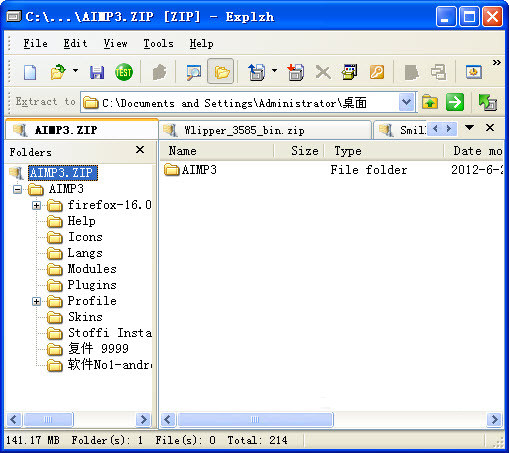Close the Folders panel
The height and width of the screenshot is (453, 509).
(140, 150)
